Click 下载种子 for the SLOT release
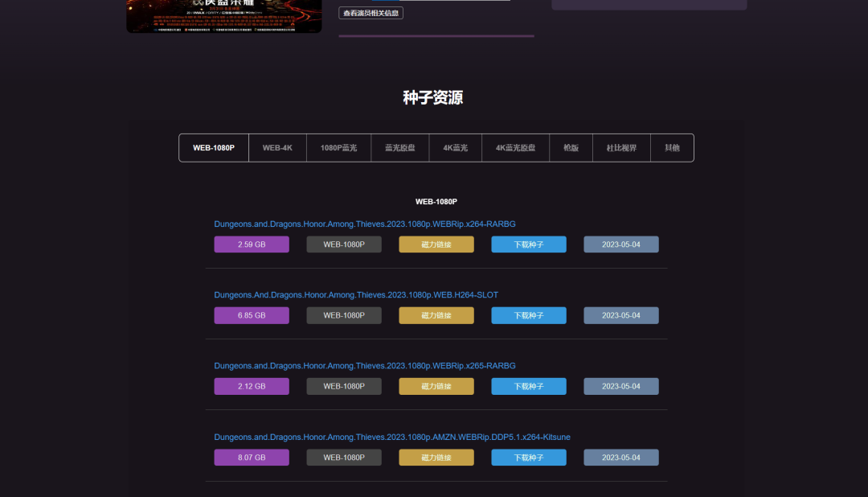Image resolution: width=868 pixels, height=497 pixels. tap(528, 314)
